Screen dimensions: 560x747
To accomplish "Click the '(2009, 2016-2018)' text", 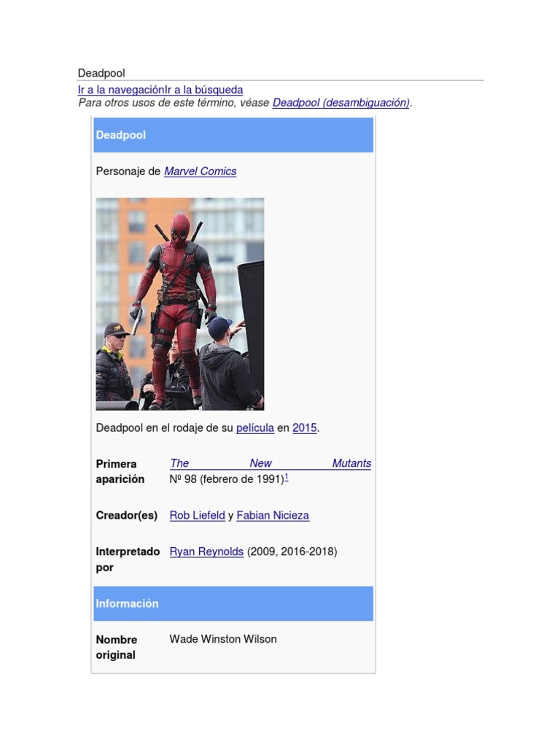I will coord(292,551).
